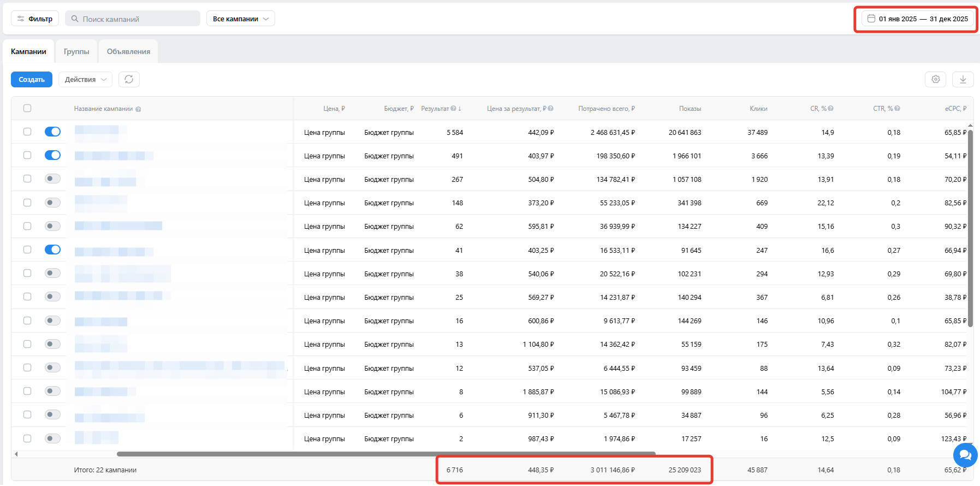Click the total impressions 25 209 023
This screenshot has height=486, width=980.
[685, 470]
